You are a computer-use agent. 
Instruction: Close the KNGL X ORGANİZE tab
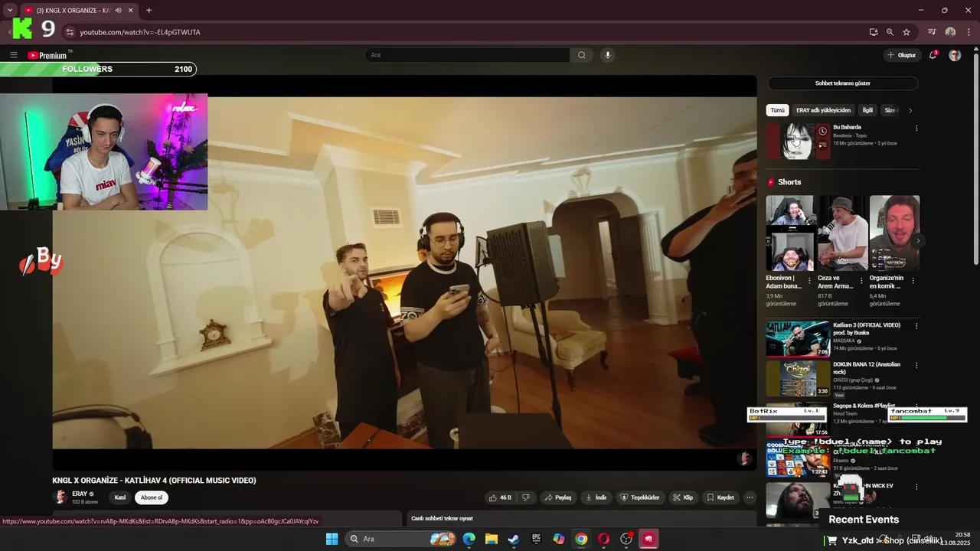tap(131, 11)
